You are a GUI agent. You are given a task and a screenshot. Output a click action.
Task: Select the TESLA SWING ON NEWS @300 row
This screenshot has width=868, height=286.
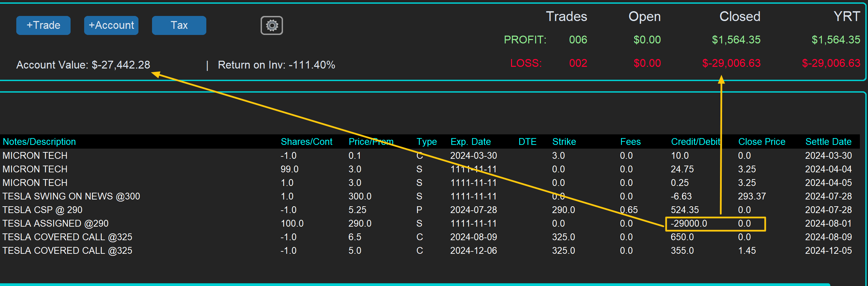pos(71,196)
